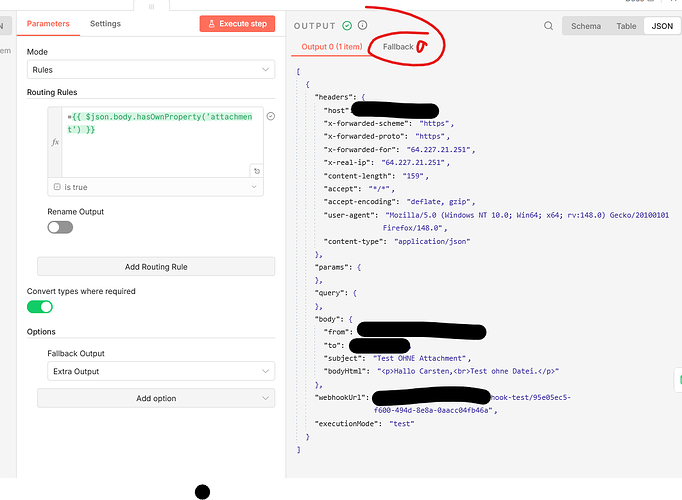Click the "executionMode" value "test"
This screenshot has height=500, width=682.
[401, 423]
